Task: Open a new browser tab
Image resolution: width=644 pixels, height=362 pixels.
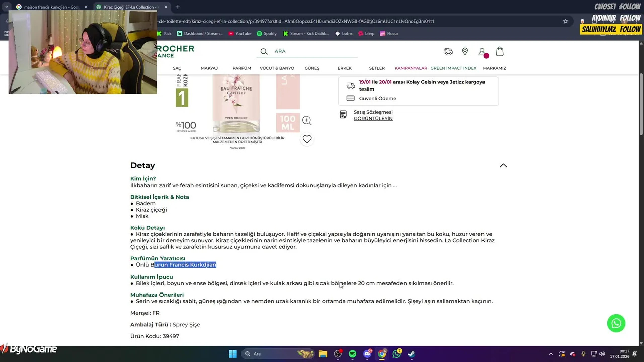Action: tap(178, 7)
